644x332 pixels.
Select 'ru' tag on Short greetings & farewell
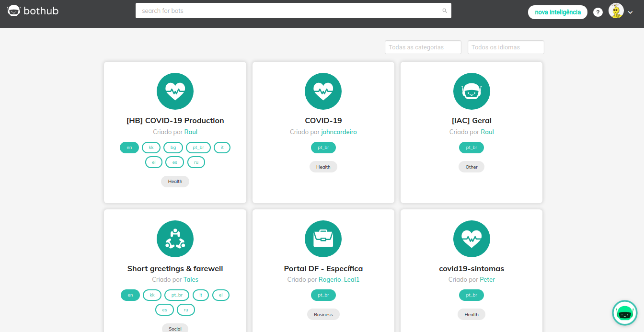pos(186,310)
